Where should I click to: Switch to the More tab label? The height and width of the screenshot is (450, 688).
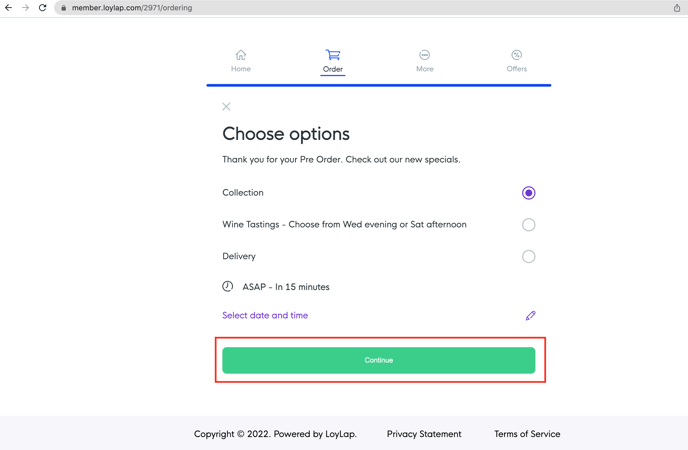tap(425, 69)
